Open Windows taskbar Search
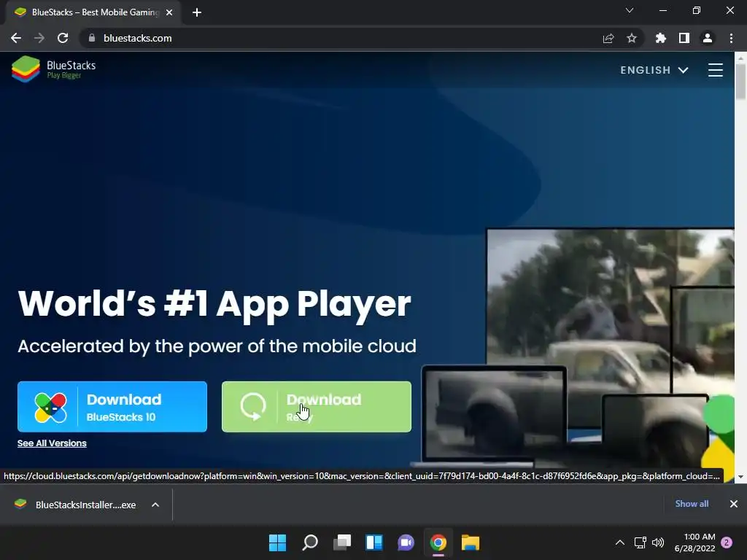The image size is (747, 560). click(309, 542)
